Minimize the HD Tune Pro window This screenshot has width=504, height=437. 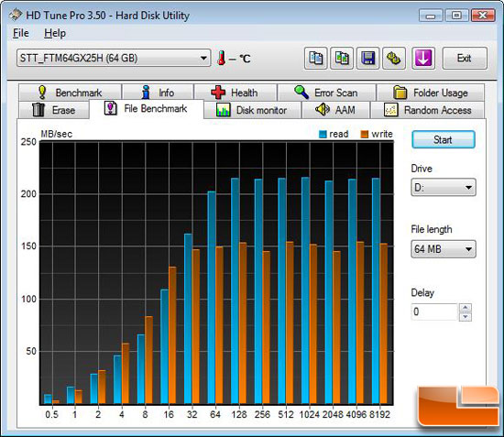coord(431,16)
